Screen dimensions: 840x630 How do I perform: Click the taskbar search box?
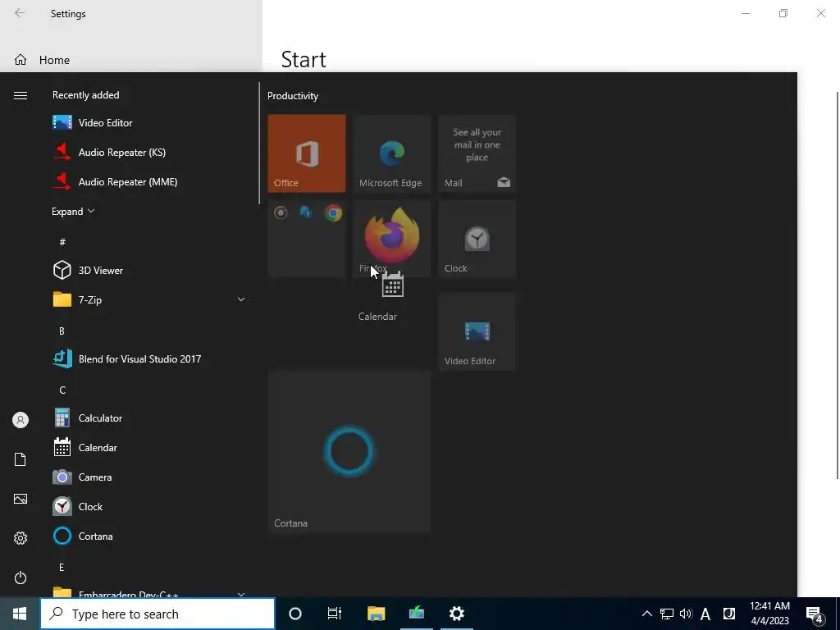tap(157, 614)
